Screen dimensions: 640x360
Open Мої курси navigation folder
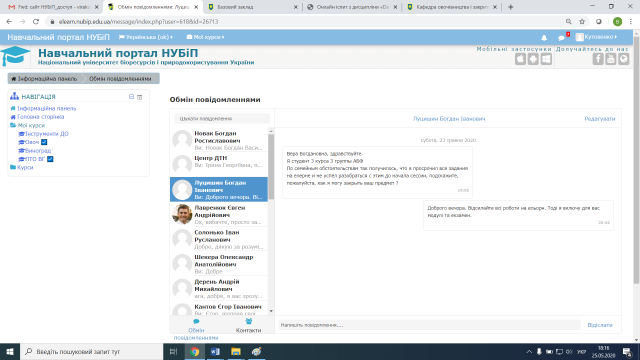31,125
